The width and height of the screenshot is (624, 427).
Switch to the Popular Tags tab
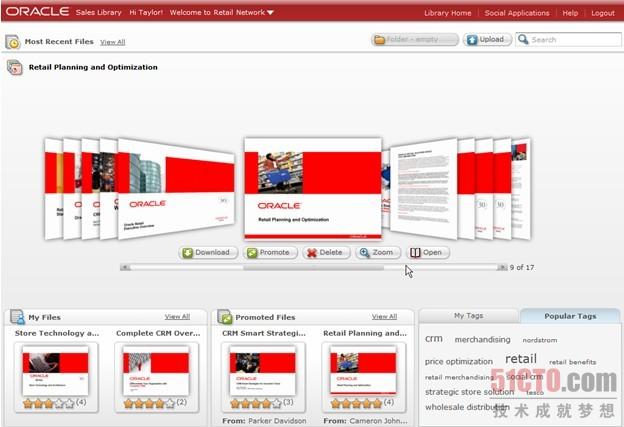pos(570,316)
